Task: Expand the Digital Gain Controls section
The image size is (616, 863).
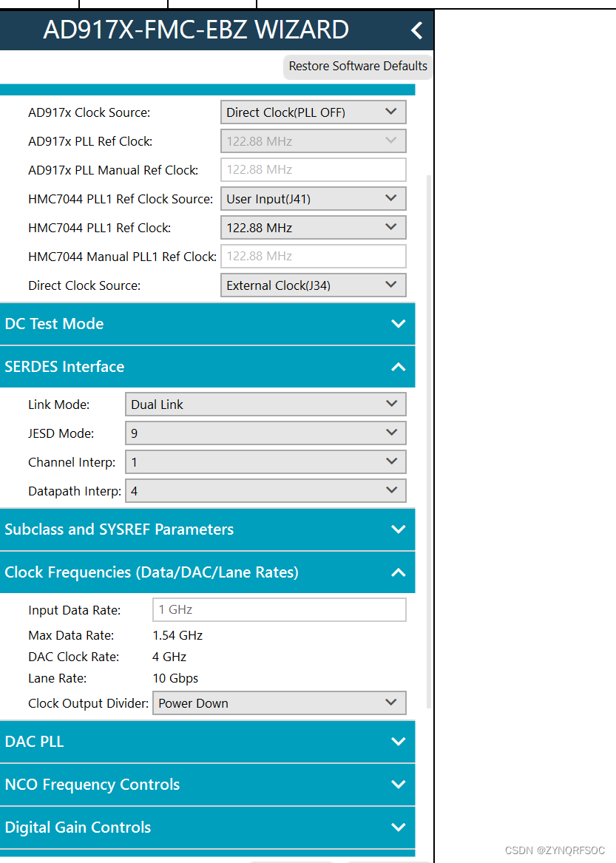Action: pos(208,828)
